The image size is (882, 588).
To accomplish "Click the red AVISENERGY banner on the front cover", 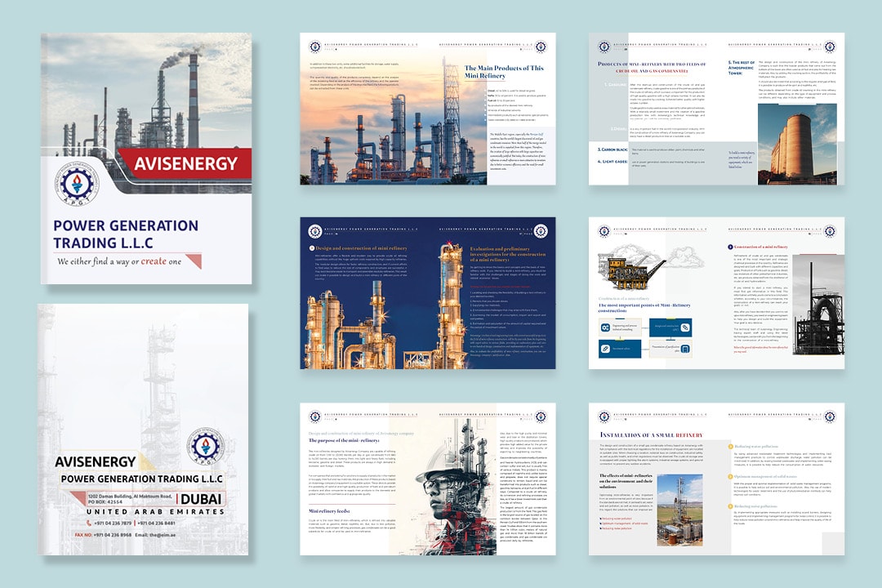I will click(185, 163).
